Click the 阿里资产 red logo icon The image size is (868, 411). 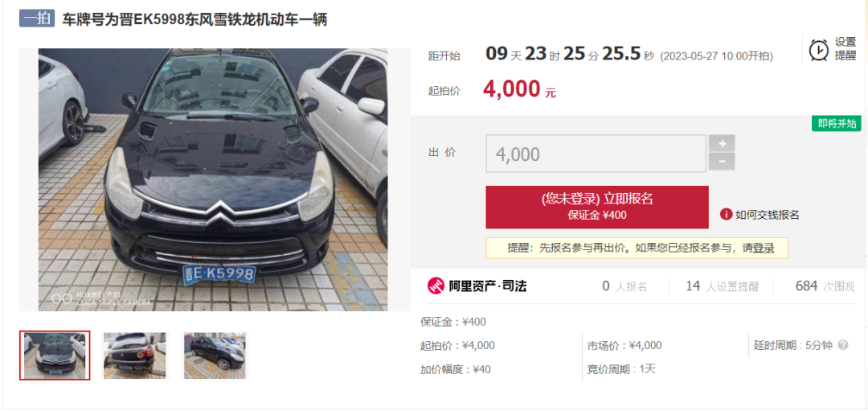pyautogui.click(x=436, y=286)
